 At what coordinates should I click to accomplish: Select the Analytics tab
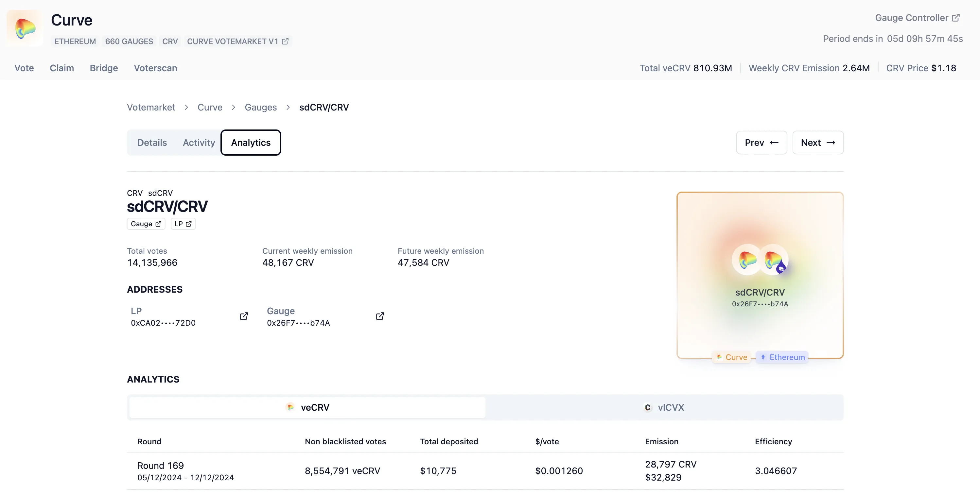[251, 143]
